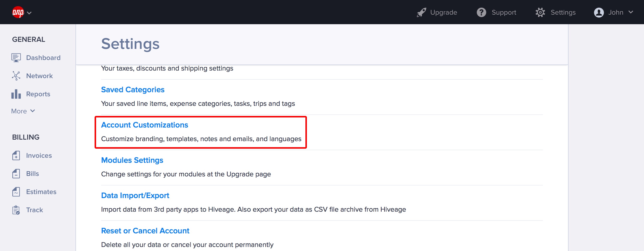
Task: Click the Support question mark icon
Action: [481, 12]
